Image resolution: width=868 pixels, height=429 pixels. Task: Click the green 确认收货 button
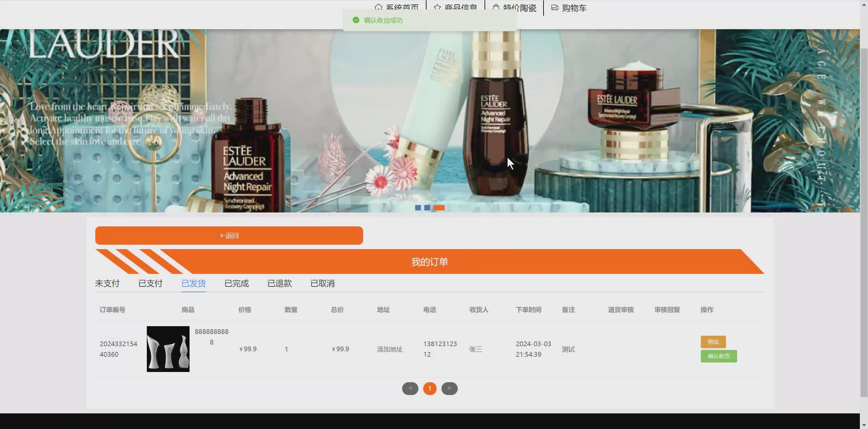point(718,356)
